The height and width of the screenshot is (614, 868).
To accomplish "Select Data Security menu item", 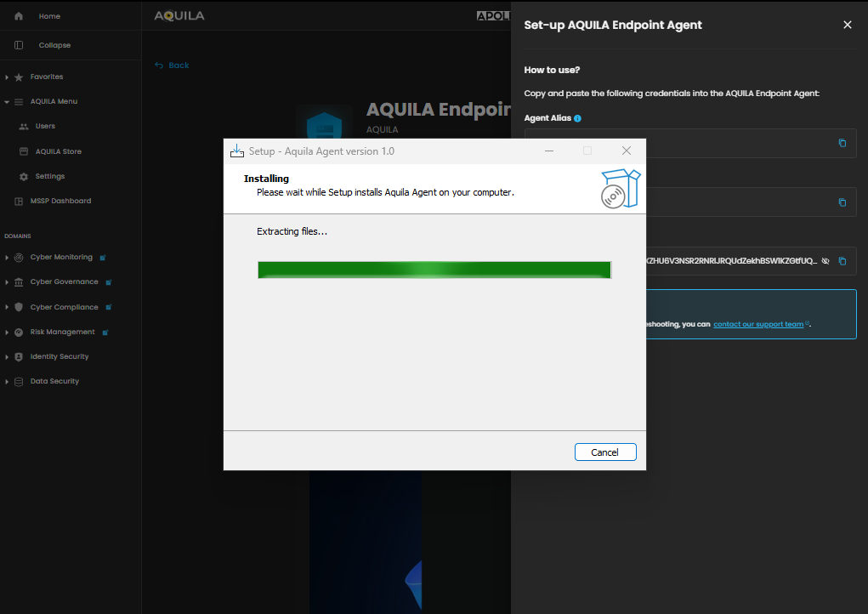I will 54,381.
